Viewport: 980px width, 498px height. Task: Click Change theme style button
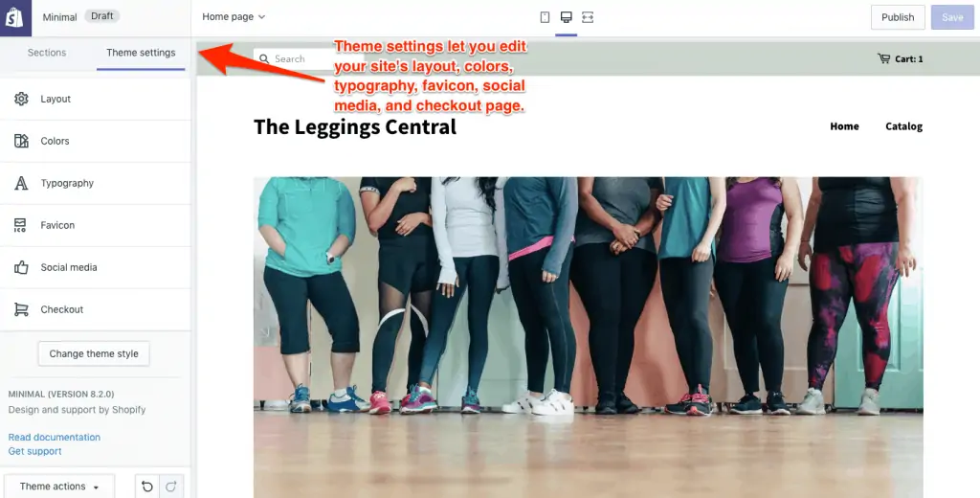click(x=94, y=353)
